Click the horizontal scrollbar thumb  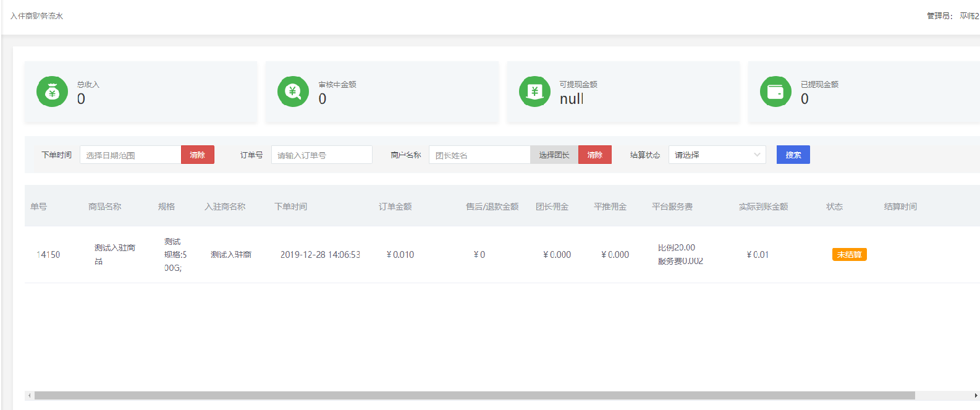click(474, 396)
